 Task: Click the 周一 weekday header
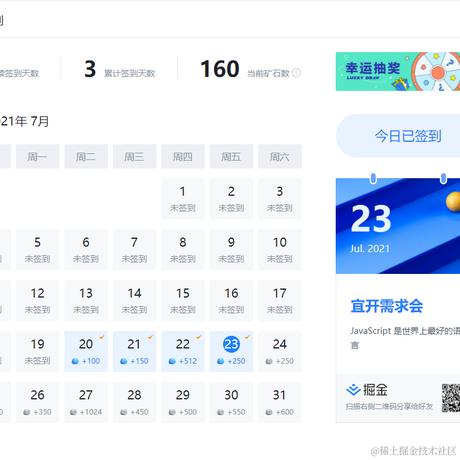point(37,156)
